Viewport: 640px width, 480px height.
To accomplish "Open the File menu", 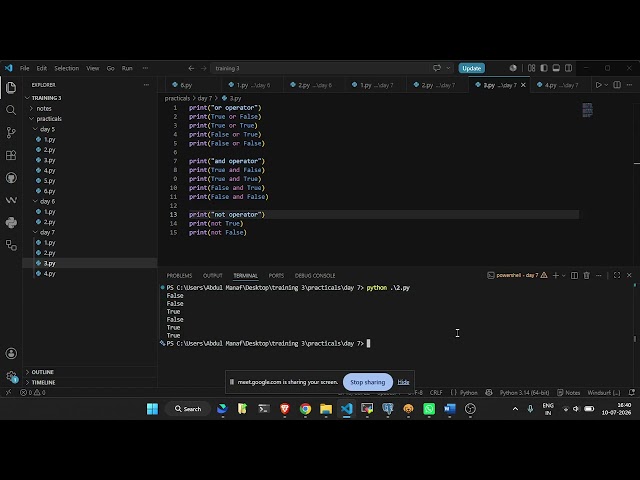I will (24, 68).
